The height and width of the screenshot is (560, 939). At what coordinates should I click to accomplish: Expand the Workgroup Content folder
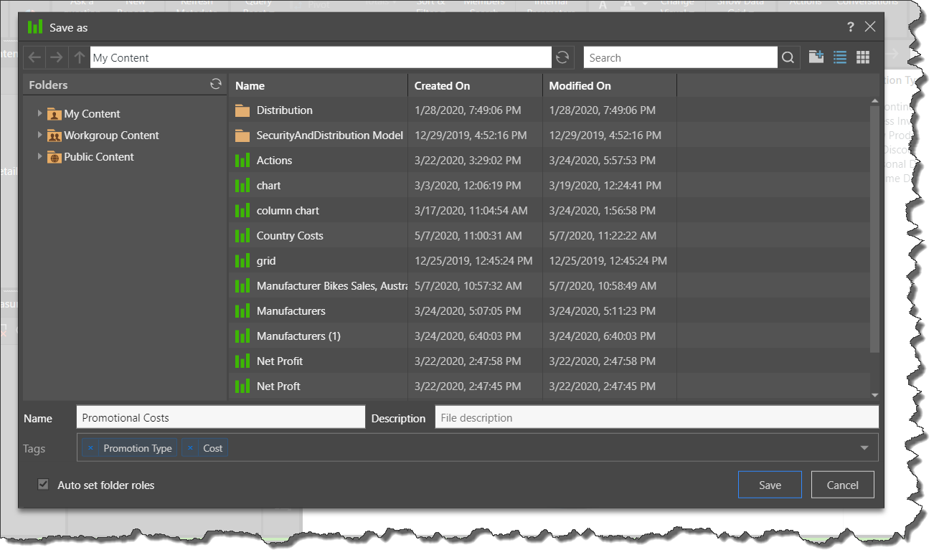40,135
